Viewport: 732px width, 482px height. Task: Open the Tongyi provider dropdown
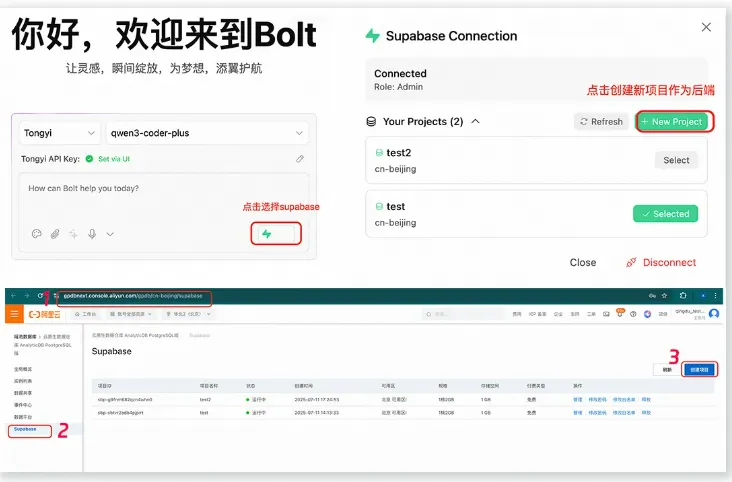[x=60, y=133]
